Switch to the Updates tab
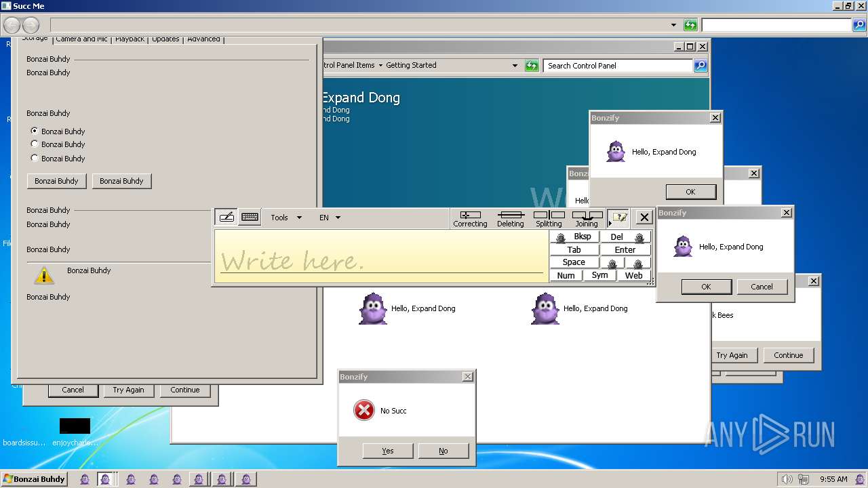868x488 pixels. [x=165, y=39]
